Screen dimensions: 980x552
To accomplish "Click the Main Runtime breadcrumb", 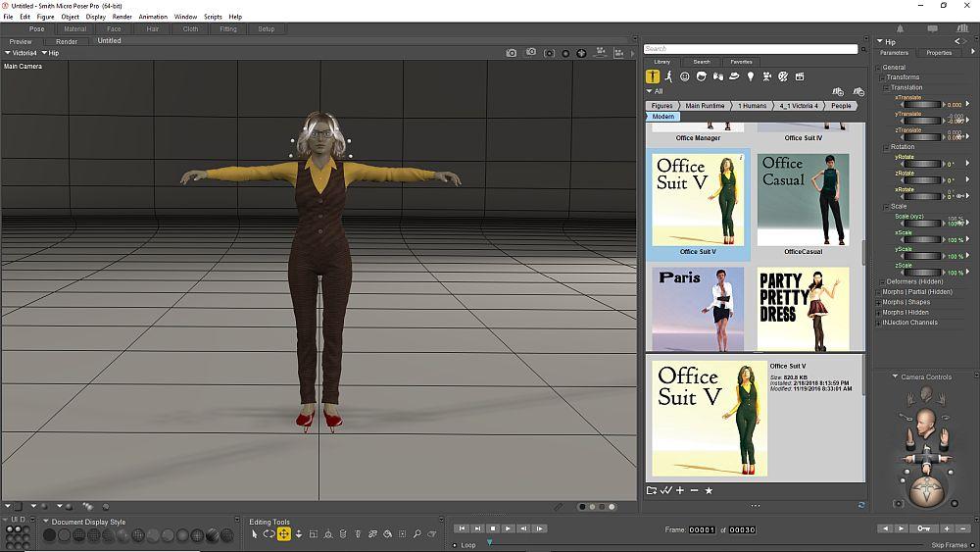I will [x=706, y=105].
